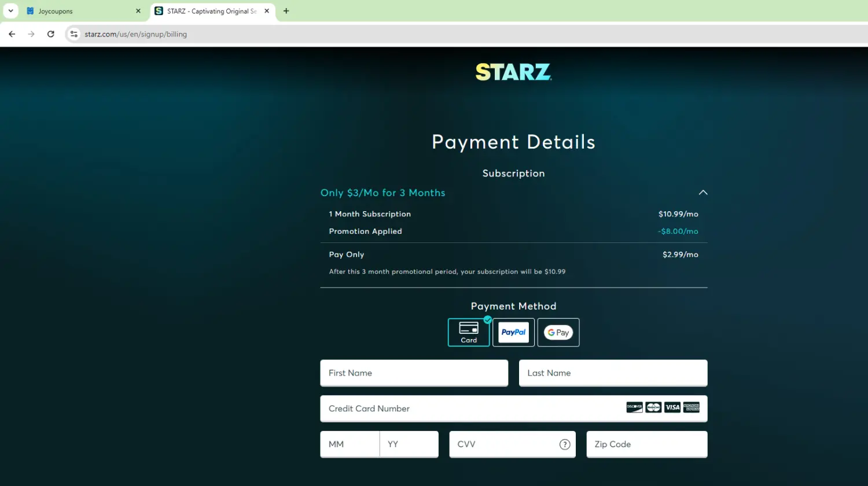Reload the page with the refresh icon
Viewport: 868px width, 486px height.
[51, 34]
